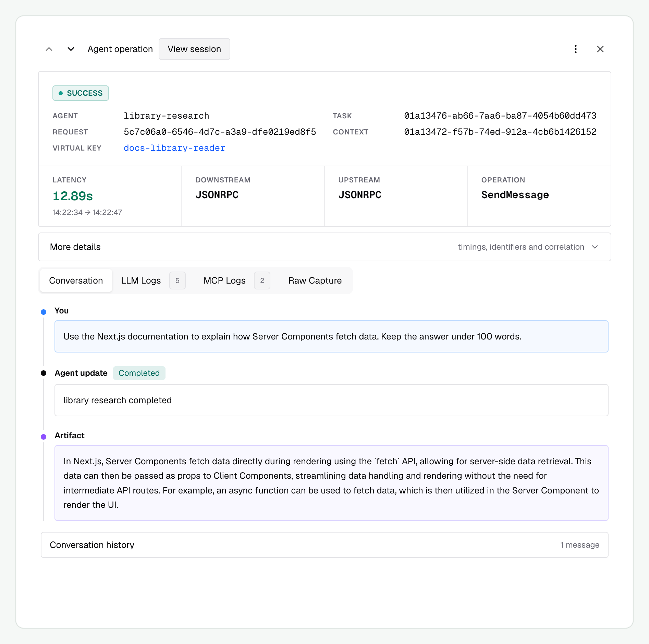Click the blue You timeline dot
This screenshot has width=649, height=644.
tap(44, 312)
